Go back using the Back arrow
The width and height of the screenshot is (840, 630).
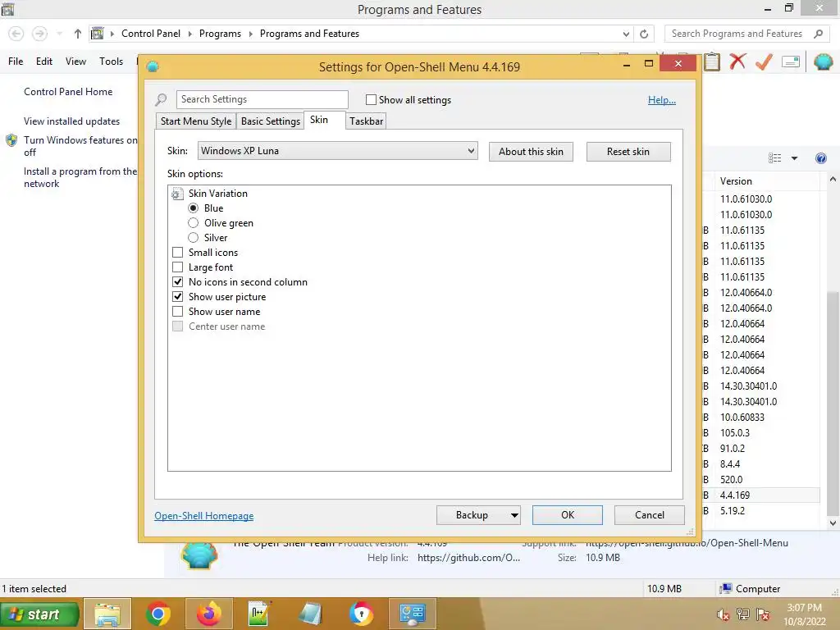[16, 34]
